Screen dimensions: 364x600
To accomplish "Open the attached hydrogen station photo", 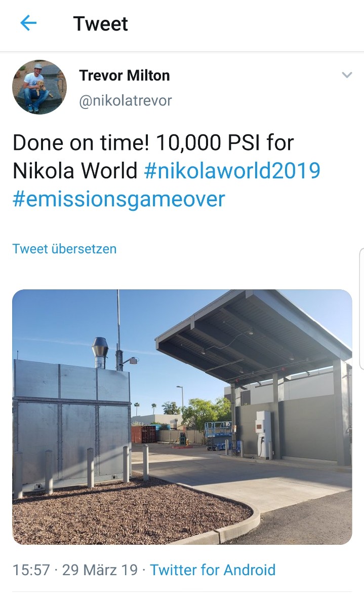I will (182, 417).
